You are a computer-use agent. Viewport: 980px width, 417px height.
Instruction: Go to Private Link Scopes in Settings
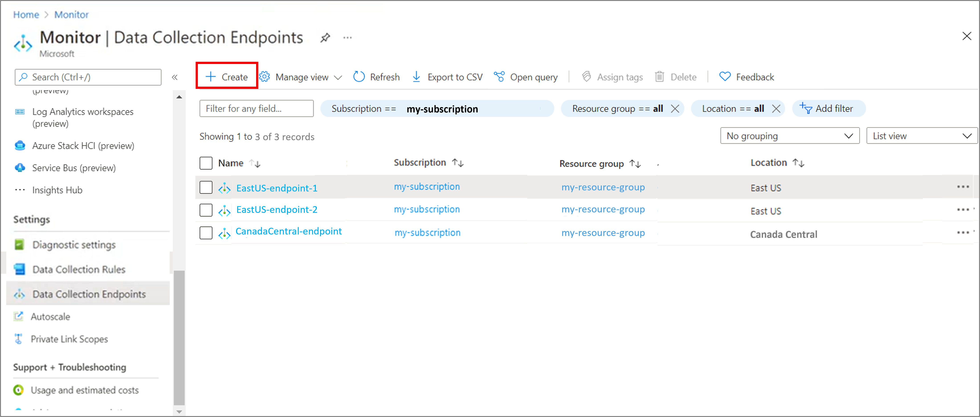click(69, 339)
